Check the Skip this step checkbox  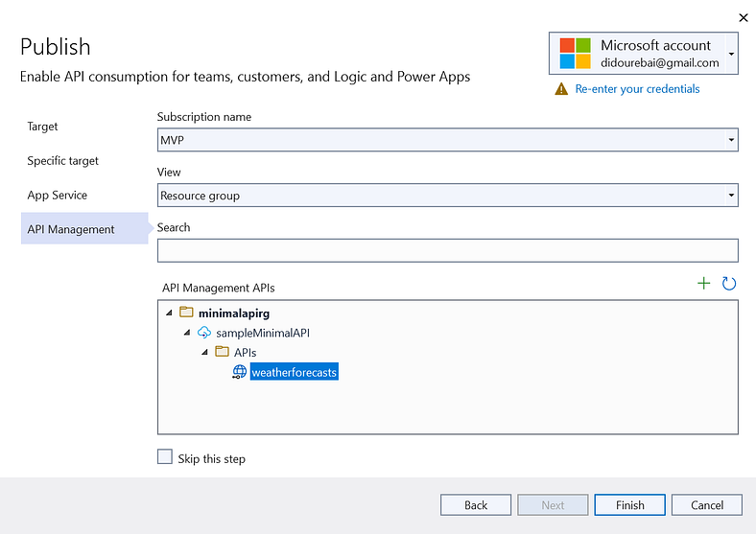coord(165,456)
